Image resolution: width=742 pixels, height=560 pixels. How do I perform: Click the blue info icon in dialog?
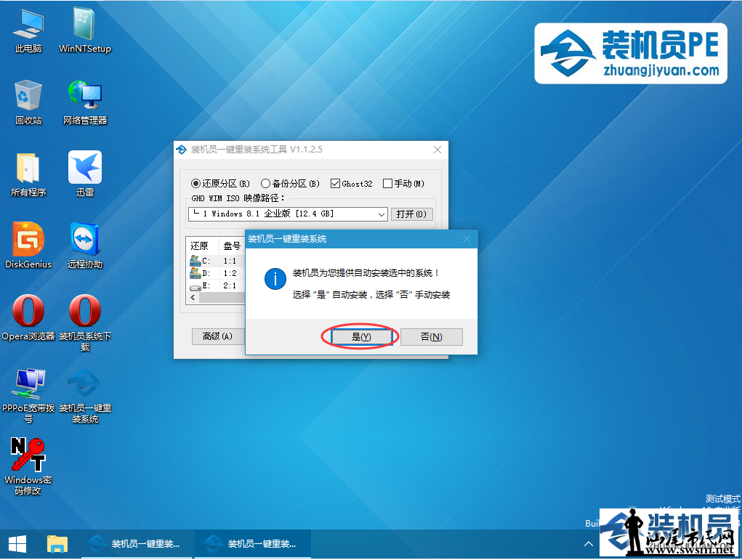(275, 279)
